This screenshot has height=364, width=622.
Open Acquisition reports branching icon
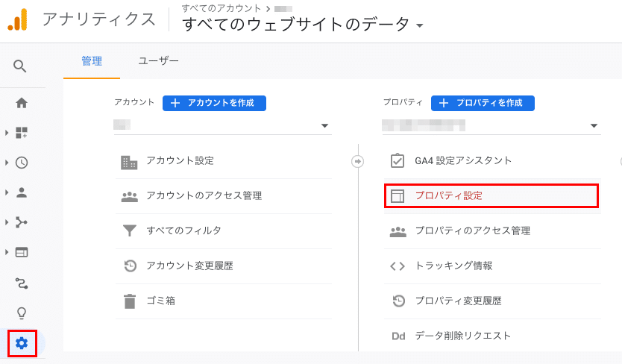click(22, 222)
